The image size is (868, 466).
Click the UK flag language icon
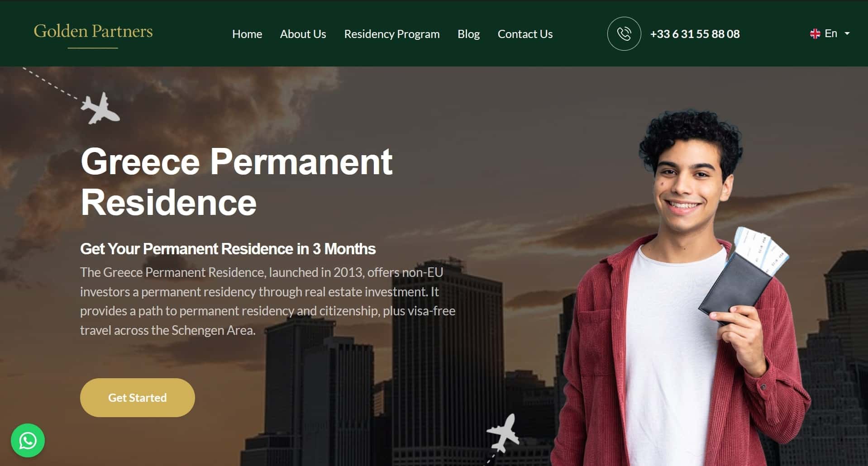(815, 33)
